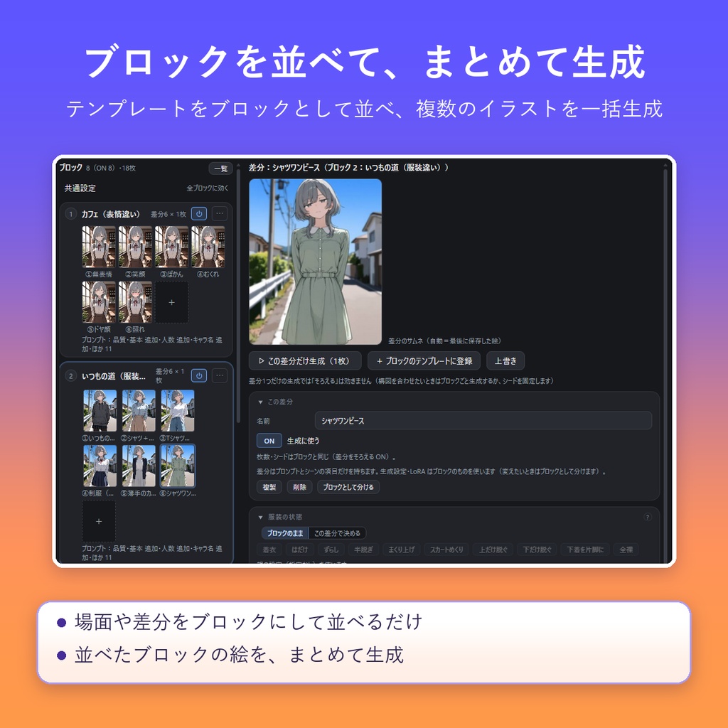Select the ④むくれ thumbnail

coord(208,247)
